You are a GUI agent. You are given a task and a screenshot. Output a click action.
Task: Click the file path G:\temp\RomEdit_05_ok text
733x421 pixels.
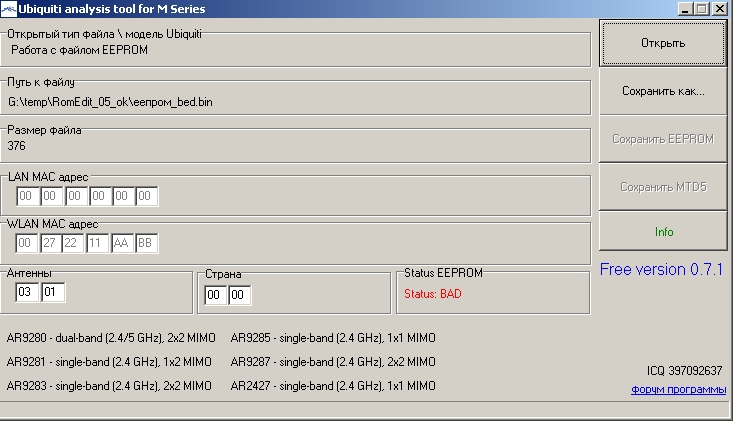tap(110, 102)
